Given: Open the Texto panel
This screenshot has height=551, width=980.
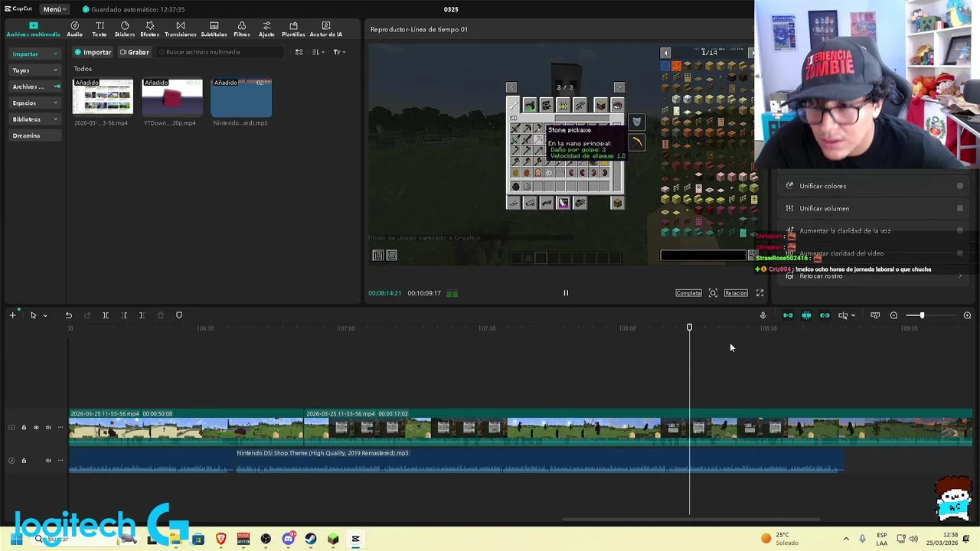Looking at the screenshot, I should 100,29.
